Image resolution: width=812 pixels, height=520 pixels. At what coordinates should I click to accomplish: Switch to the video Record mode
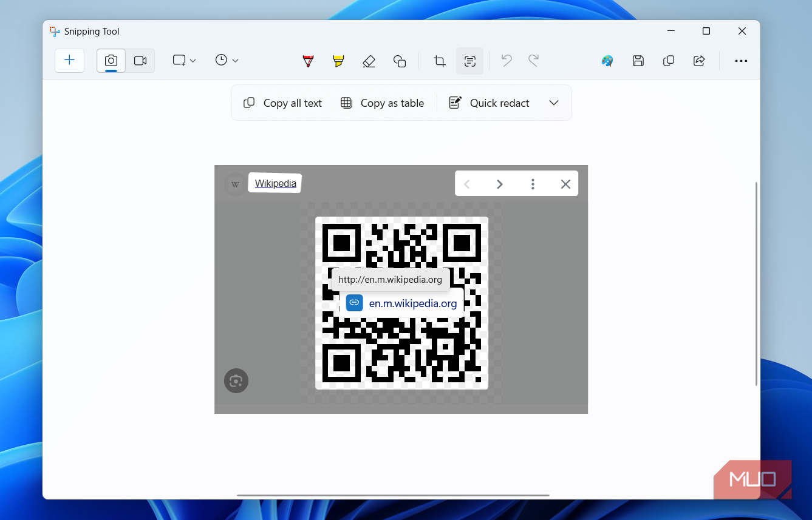[x=140, y=61]
